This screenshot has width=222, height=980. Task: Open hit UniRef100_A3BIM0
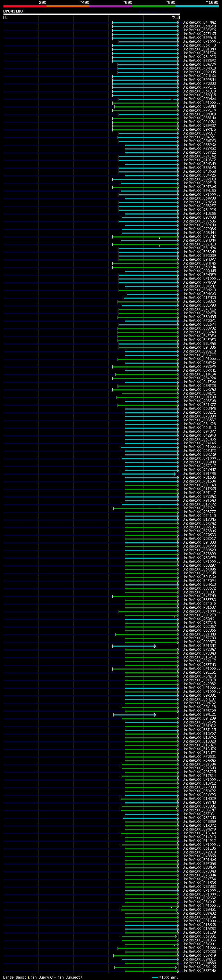(199, 118)
